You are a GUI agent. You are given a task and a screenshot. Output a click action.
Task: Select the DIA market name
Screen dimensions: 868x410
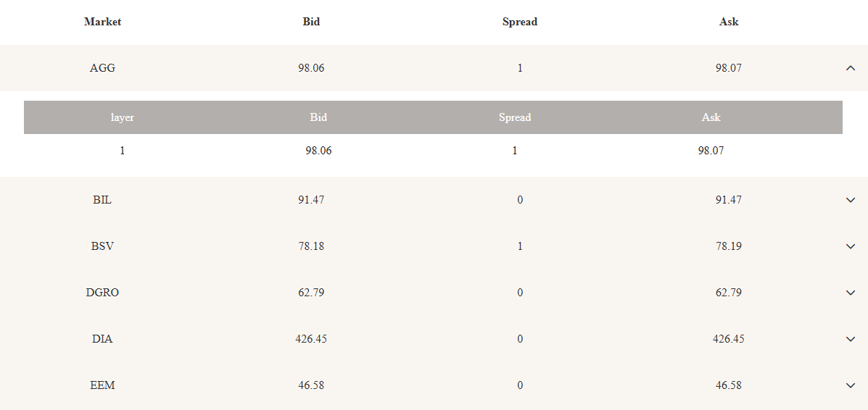pos(102,339)
